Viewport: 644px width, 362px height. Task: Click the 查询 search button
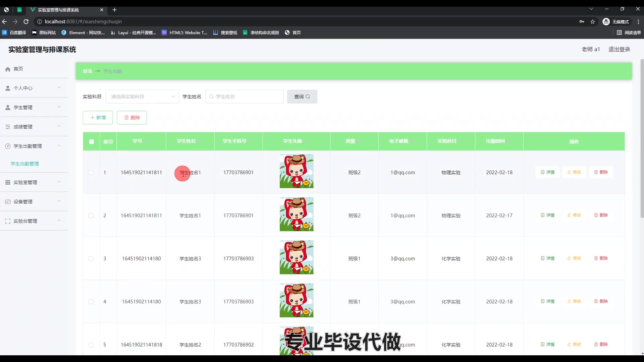point(302,97)
